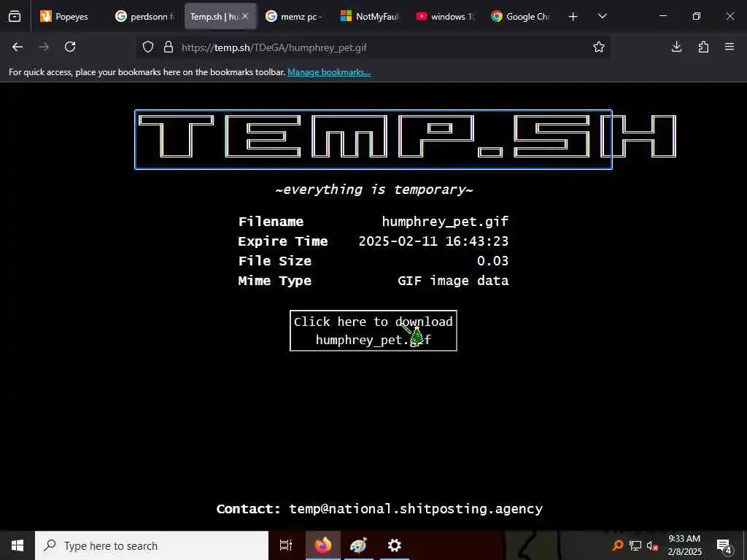The image size is (747, 560).
Task: Switch to the windows 10 YouTube tab
Action: (446, 16)
